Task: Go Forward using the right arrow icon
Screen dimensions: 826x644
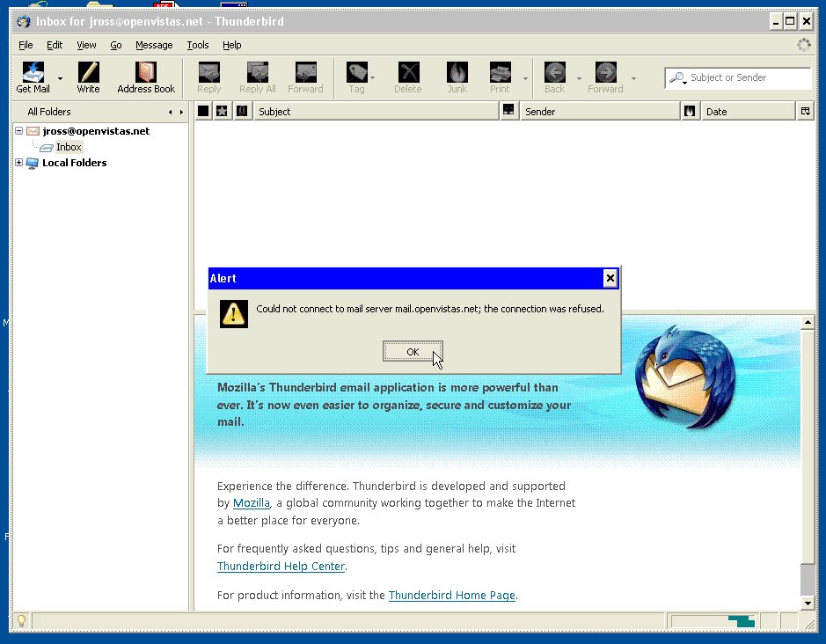Action: pos(606,72)
